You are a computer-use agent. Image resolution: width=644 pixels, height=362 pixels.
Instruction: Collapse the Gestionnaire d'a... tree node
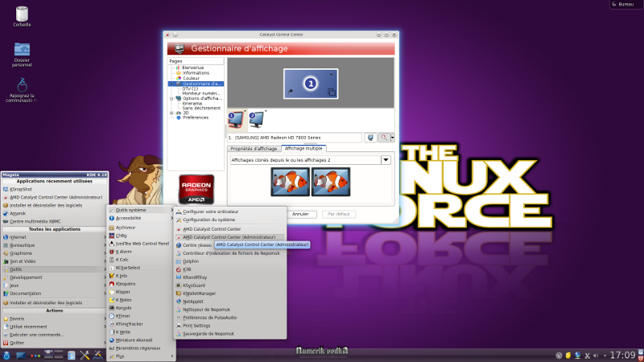pyautogui.click(x=171, y=84)
